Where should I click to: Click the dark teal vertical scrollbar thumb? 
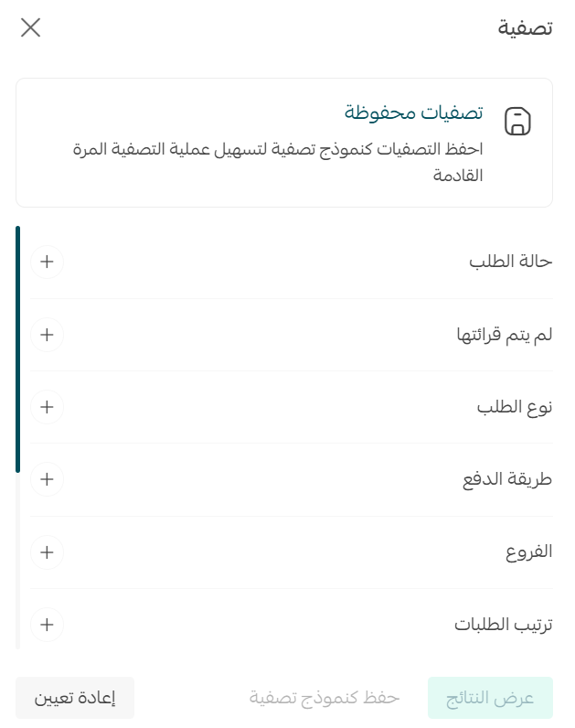click(17, 349)
